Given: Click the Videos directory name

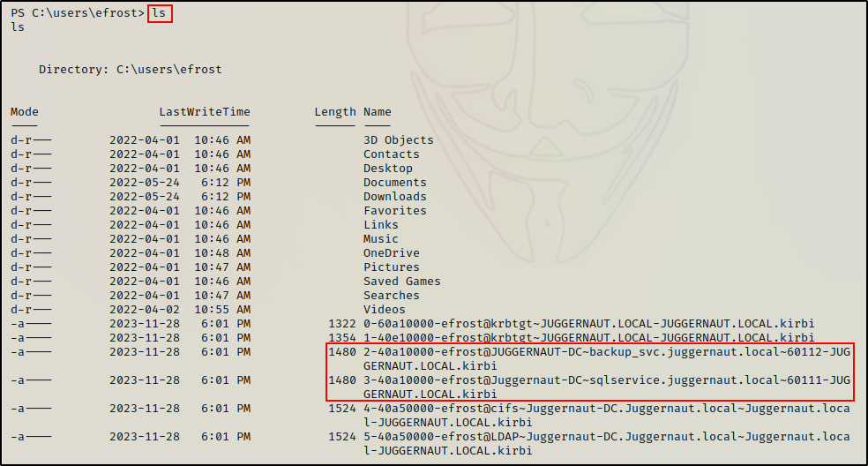Looking at the screenshot, I should tap(385, 310).
